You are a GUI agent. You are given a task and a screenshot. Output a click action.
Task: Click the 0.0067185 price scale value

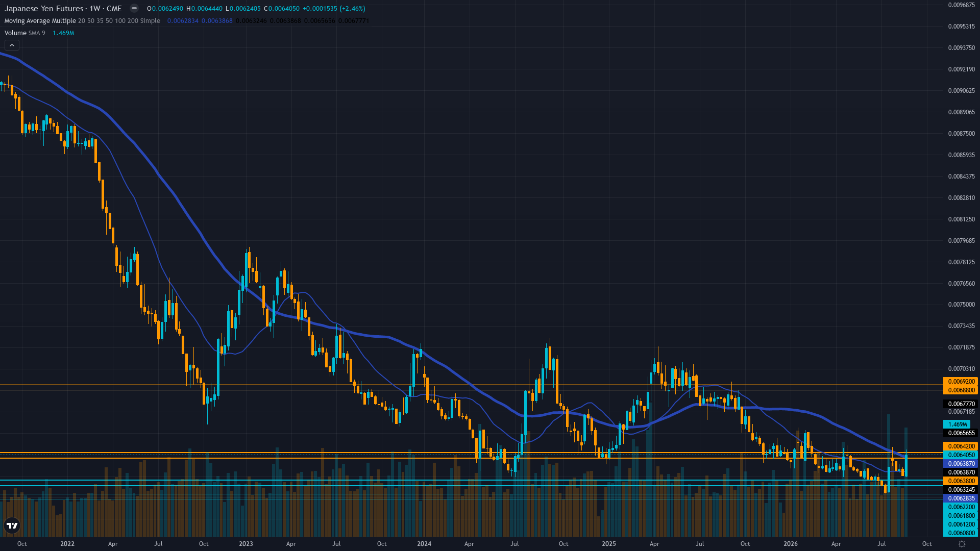962,412
